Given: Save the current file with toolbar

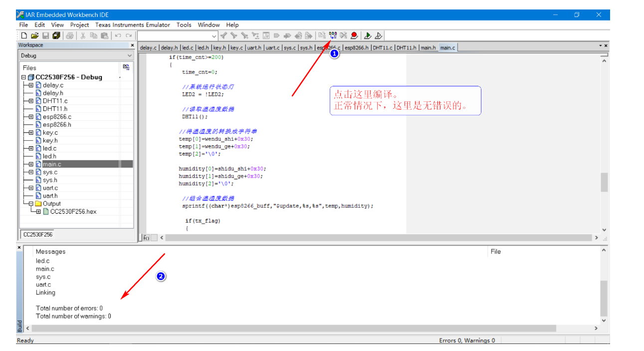Looking at the screenshot, I should (x=45, y=35).
